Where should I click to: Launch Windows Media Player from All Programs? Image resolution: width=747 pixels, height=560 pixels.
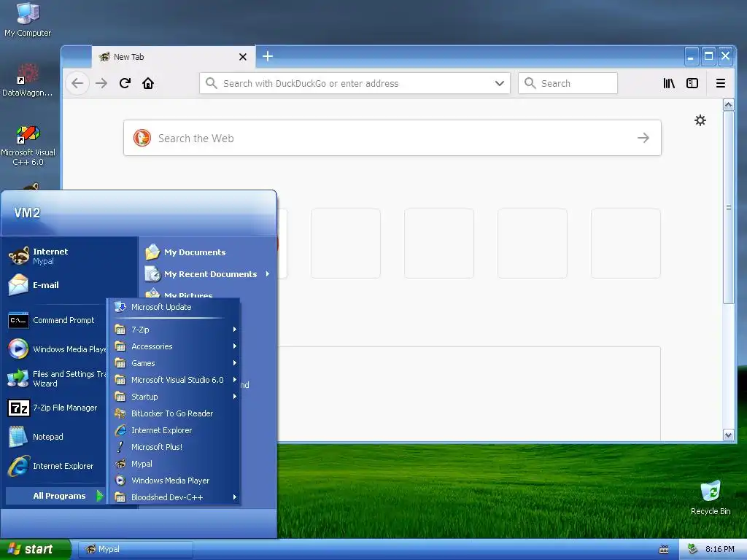(x=174, y=481)
